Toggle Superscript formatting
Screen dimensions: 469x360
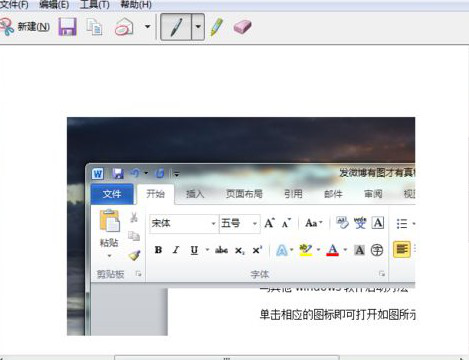pyautogui.click(x=257, y=250)
